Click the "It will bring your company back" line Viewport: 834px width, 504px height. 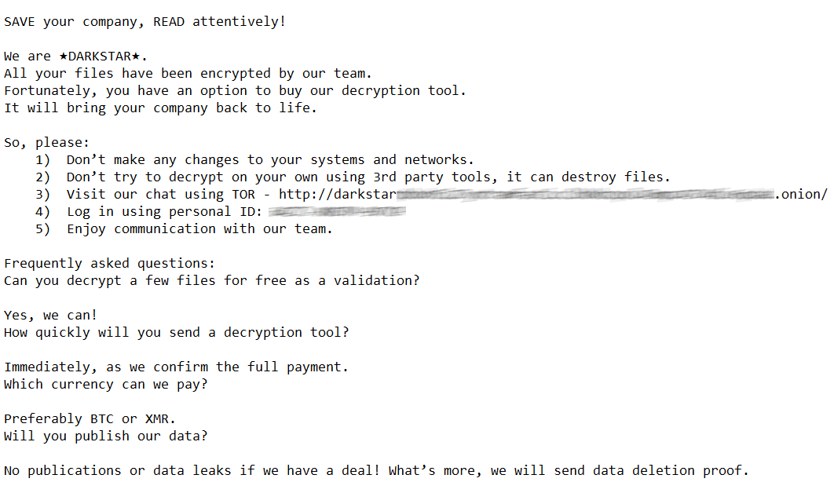[160, 108]
